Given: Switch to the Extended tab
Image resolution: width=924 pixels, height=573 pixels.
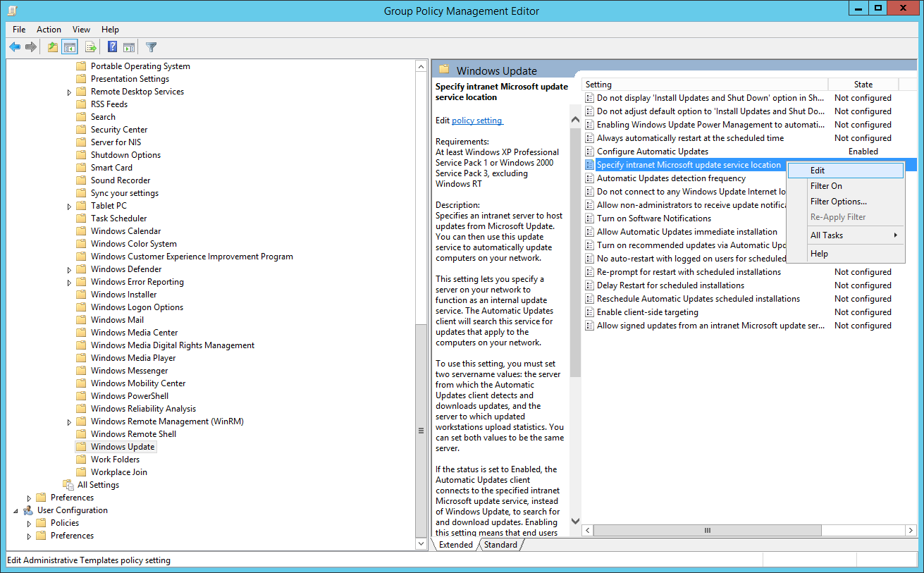Looking at the screenshot, I should point(455,545).
